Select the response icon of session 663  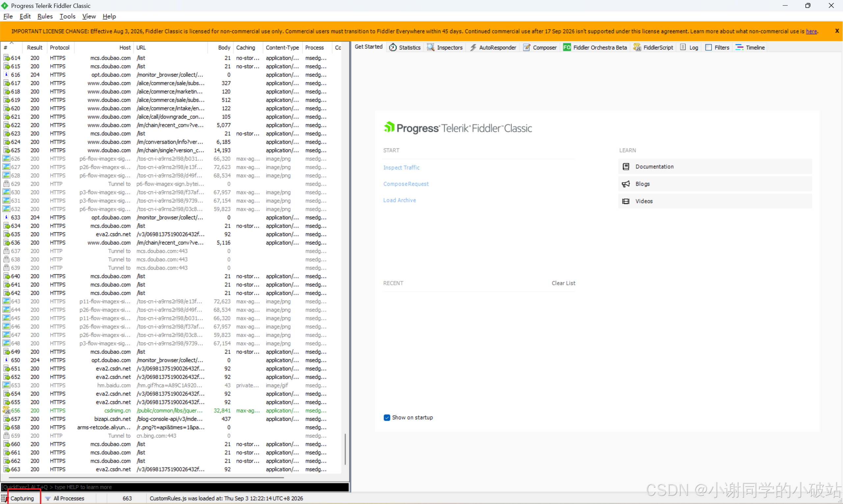coord(7,469)
